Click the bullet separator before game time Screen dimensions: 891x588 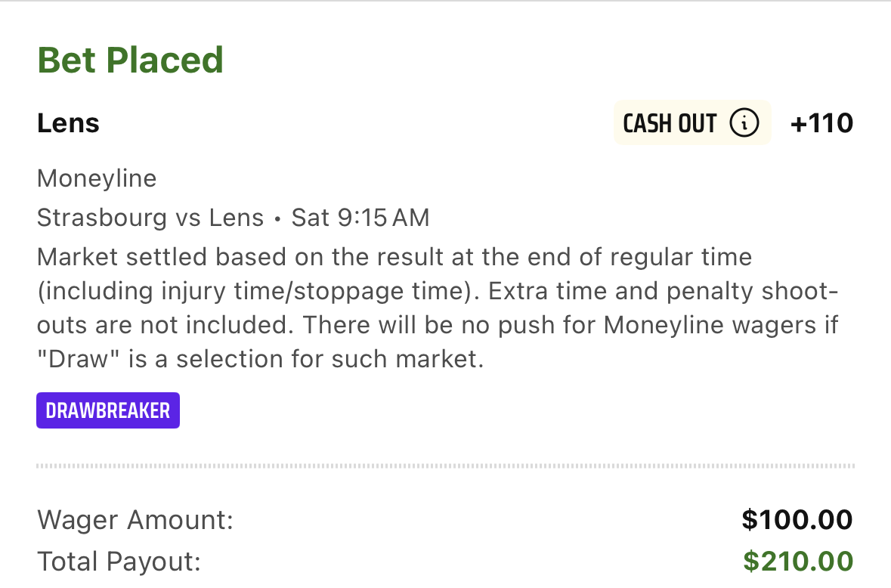pos(277,218)
